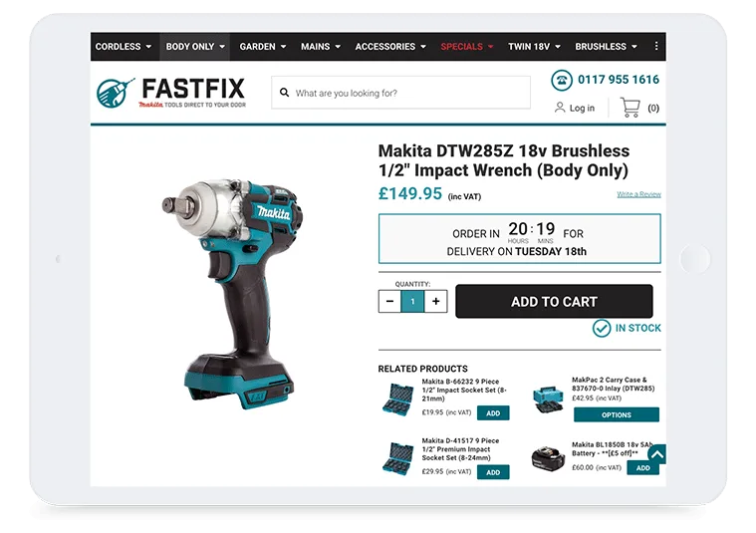This screenshot has width=756, height=533.
Task: Open the shopping cart icon
Action: 630,108
